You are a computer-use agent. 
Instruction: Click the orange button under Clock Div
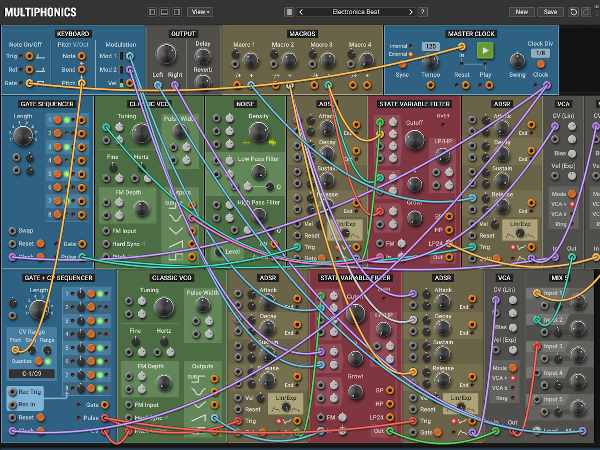[x=540, y=64]
